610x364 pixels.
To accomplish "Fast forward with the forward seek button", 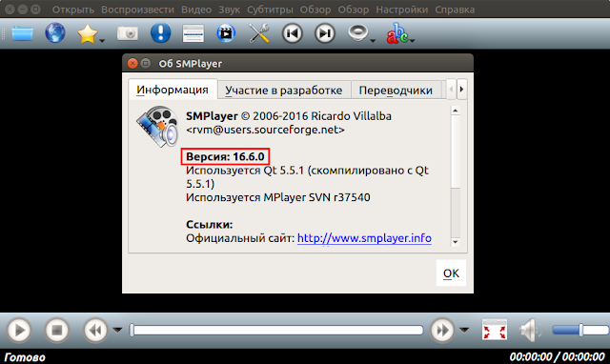I will (x=442, y=331).
